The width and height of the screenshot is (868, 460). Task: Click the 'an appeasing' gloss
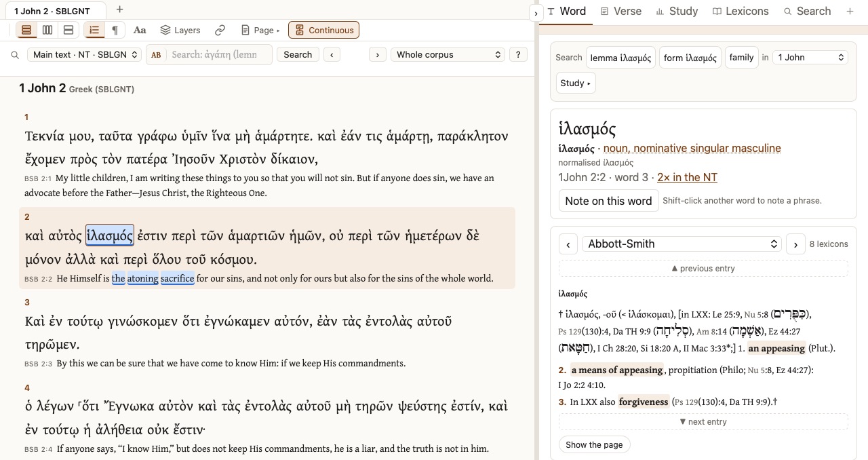click(776, 349)
